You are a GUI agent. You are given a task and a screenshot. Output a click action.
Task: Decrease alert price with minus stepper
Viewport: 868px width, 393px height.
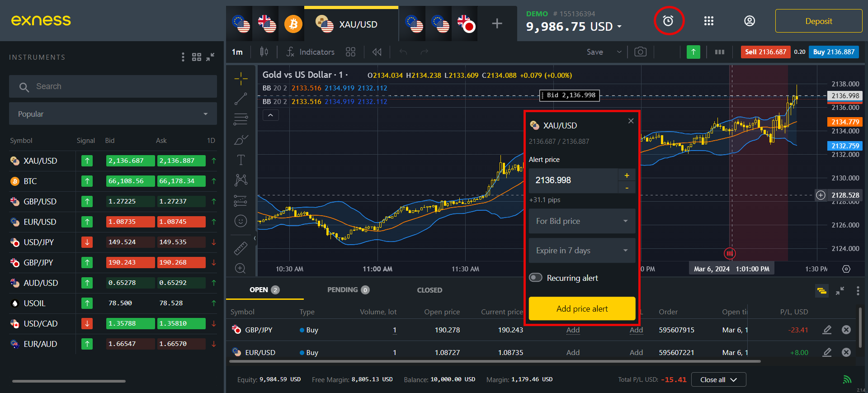point(627,187)
